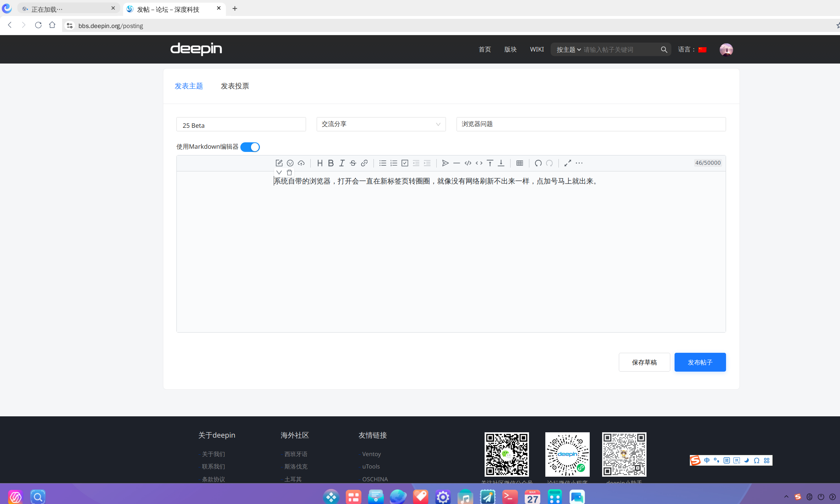Open the Ventoy friendly link
Image resolution: width=840 pixels, height=504 pixels.
coord(371,454)
